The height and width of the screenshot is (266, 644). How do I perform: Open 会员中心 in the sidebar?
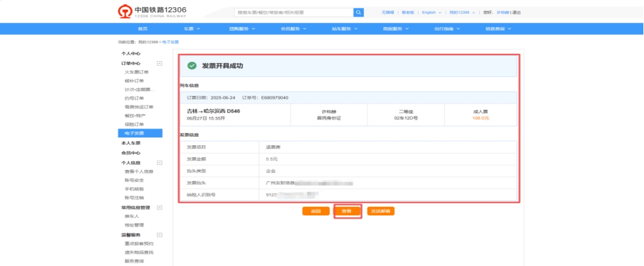(x=131, y=153)
